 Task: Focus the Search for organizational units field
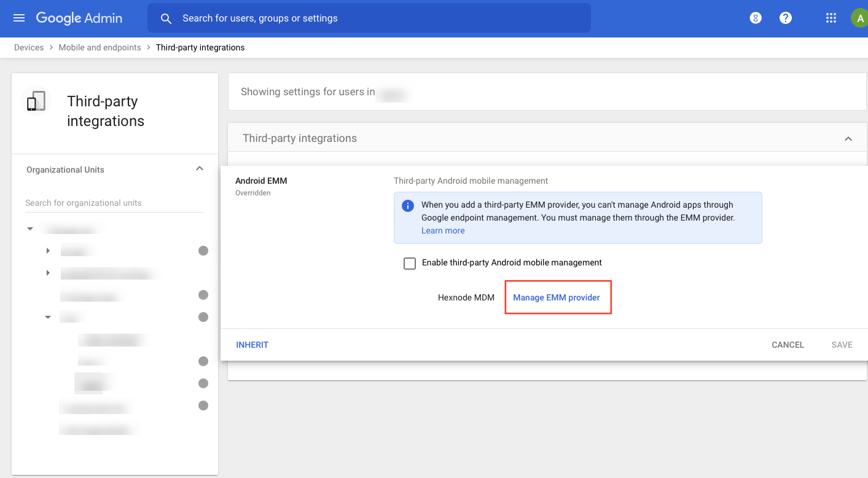(x=114, y=203)
